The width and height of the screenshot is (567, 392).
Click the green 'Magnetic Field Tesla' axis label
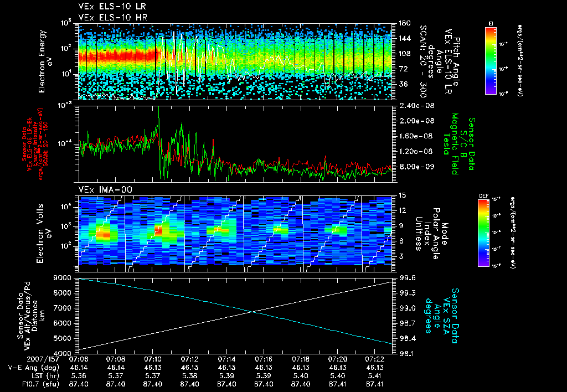click(x=451, y=144)
